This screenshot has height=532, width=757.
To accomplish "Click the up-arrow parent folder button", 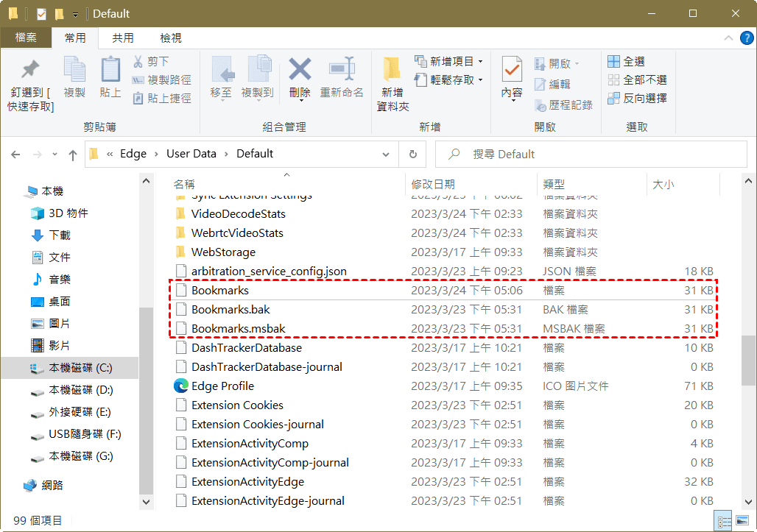I will click(72, 155).
